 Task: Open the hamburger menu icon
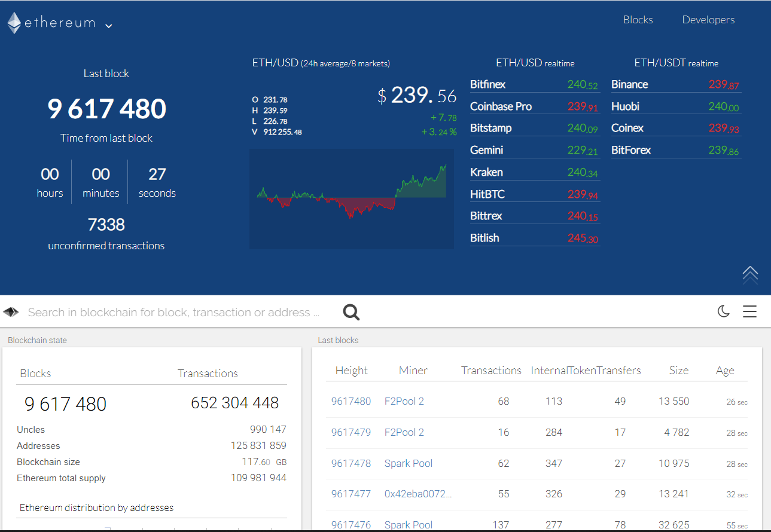click(750, 311)
